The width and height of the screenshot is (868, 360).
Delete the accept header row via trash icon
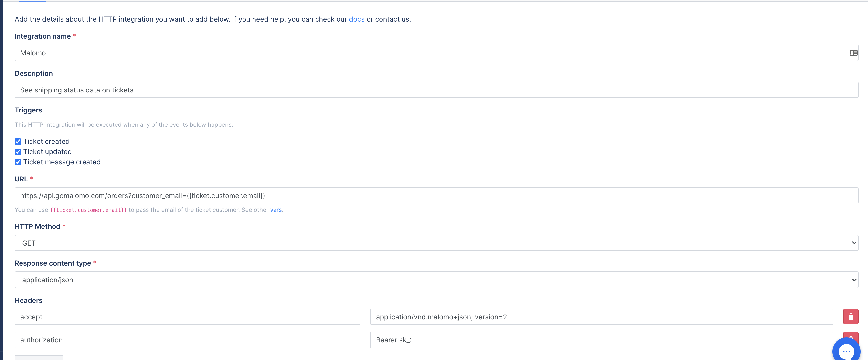851,316
